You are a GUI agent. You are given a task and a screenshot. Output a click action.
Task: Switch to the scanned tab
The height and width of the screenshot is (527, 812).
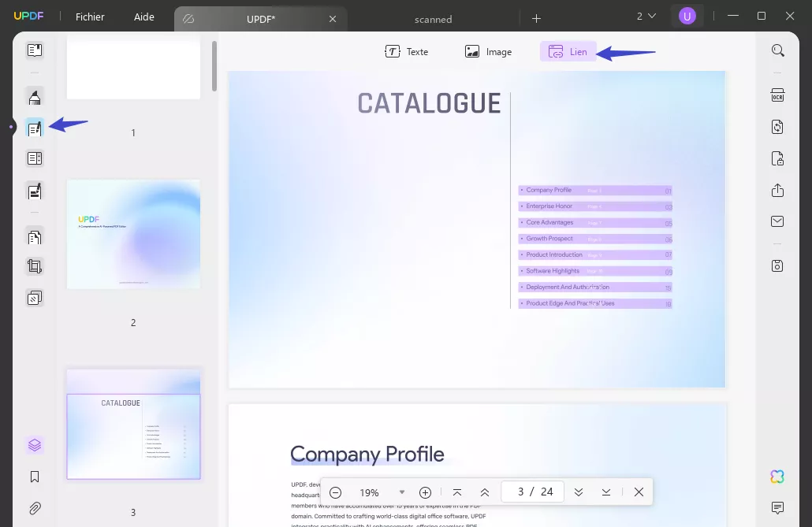(433, 20)
